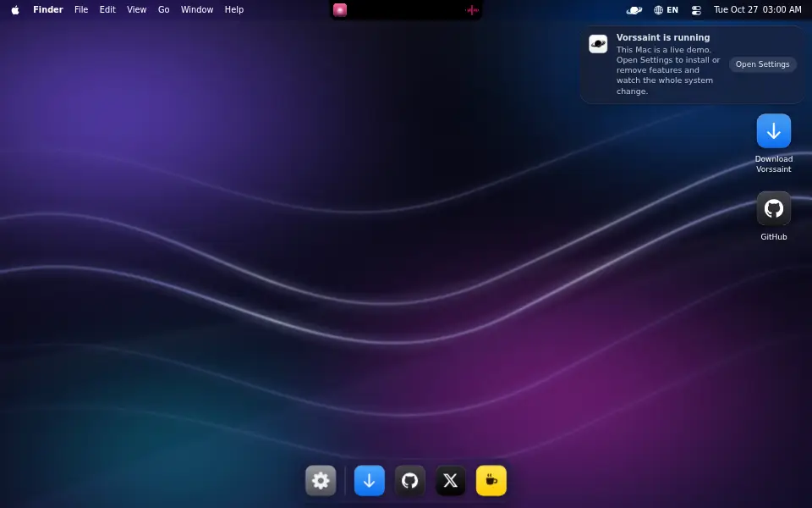Open the Window menu

[197, 10]
